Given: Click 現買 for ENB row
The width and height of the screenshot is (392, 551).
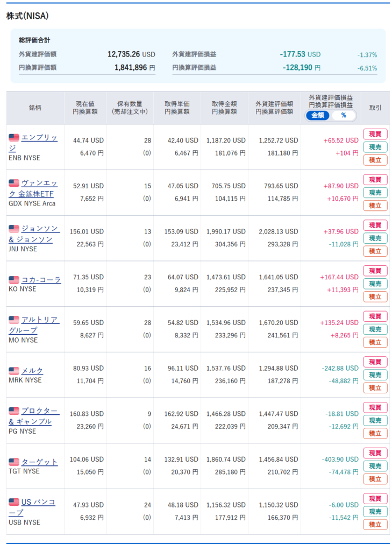Looking at the screenshot, I should point(375,134).
